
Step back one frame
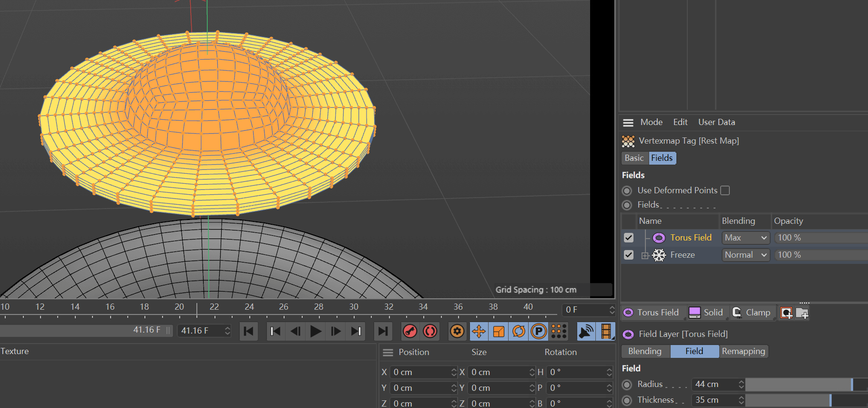point(296,331)
